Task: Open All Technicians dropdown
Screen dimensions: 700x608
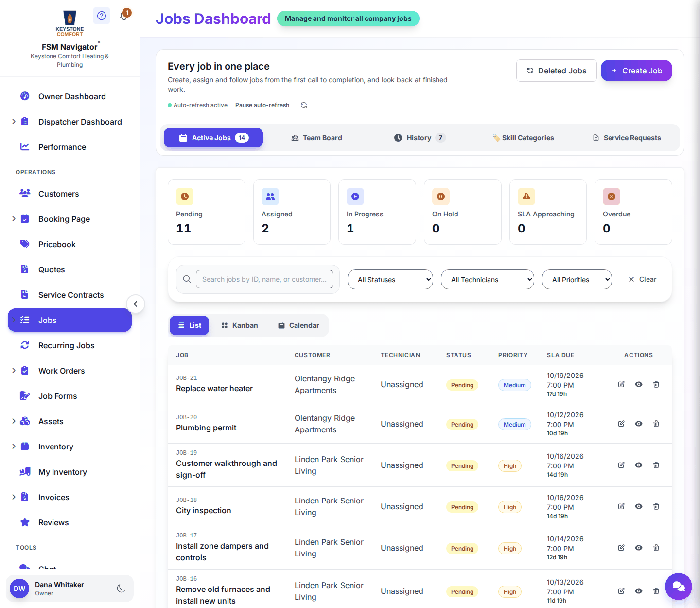Action: [488, 280]
